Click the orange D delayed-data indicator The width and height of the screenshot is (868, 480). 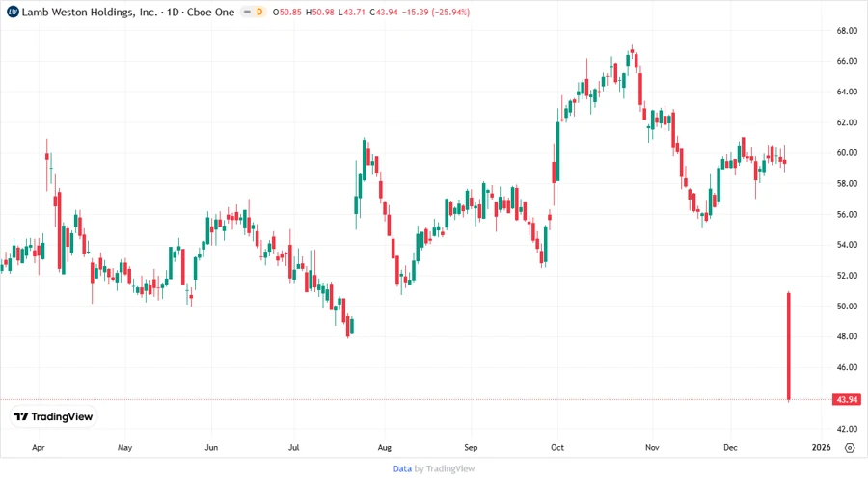pyautogui.click(x=259, y=12)
